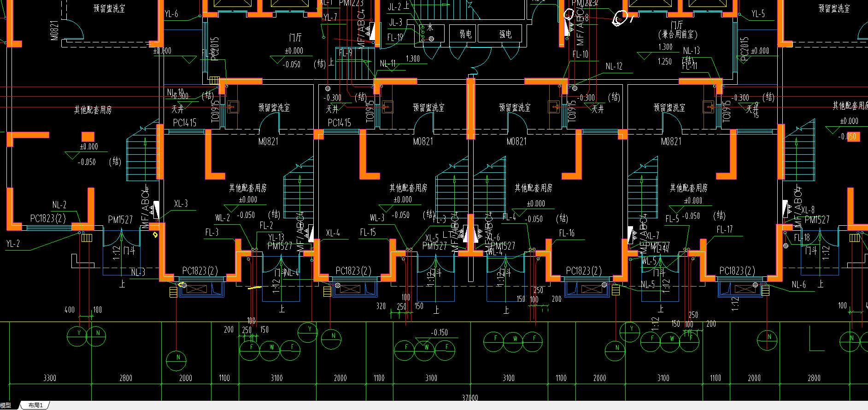Click the FL-18 drain label
The height and width of the screenshot is (410, 868).
[x=802, y=238]
